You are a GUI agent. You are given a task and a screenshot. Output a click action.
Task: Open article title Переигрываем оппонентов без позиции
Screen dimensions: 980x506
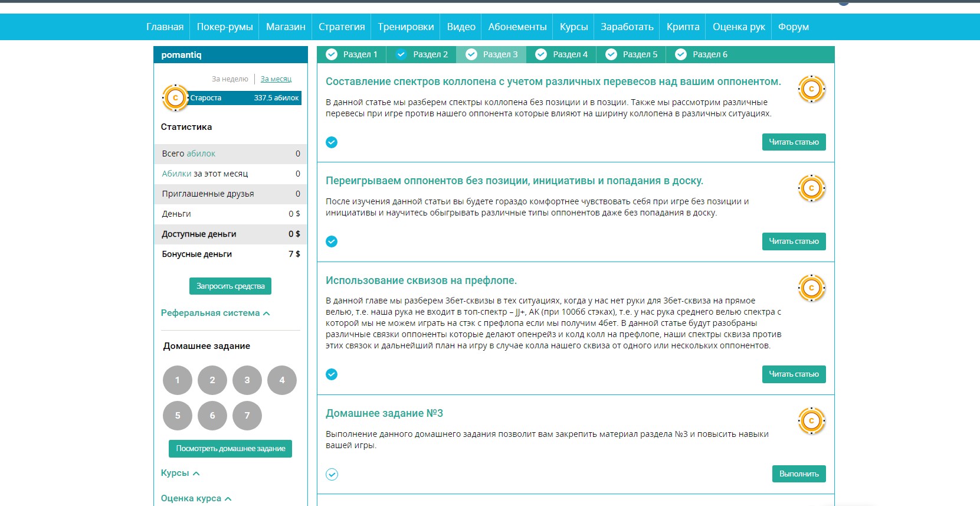click(514, 181)
